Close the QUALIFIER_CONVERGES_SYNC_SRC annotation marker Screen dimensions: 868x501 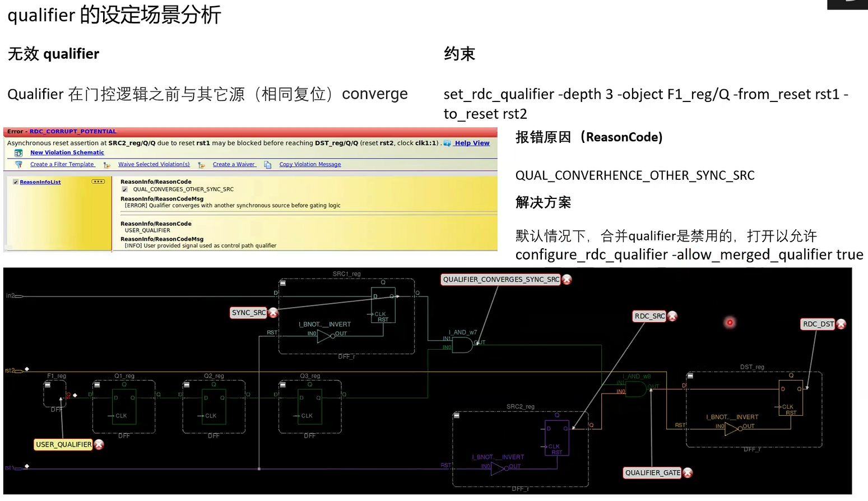pos(567,280)
